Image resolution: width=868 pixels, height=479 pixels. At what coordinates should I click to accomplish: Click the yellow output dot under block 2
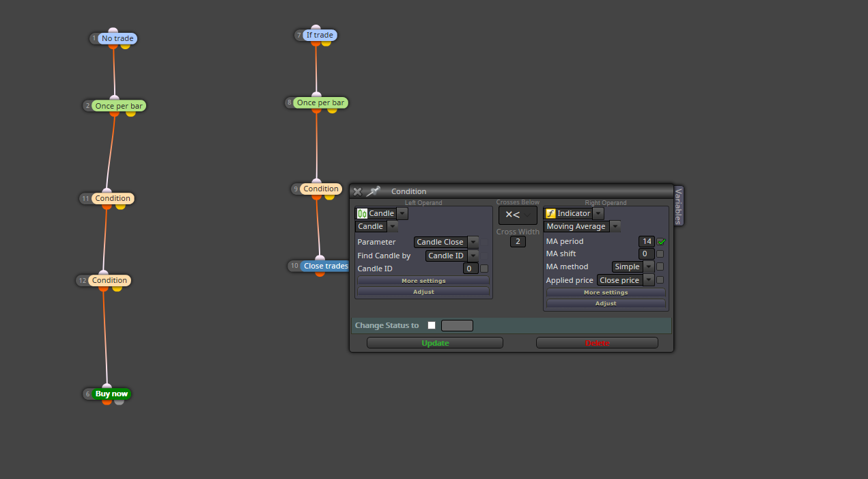[130, 113]
